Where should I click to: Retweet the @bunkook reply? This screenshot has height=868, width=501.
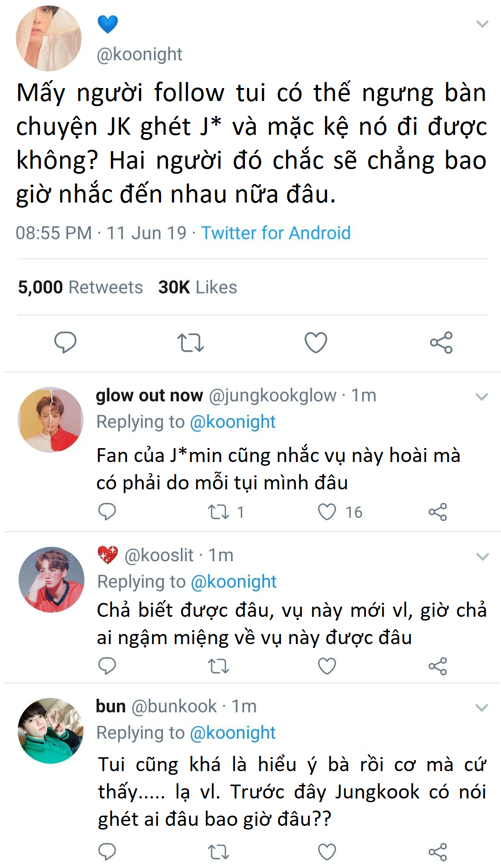(x=218, y=851)
